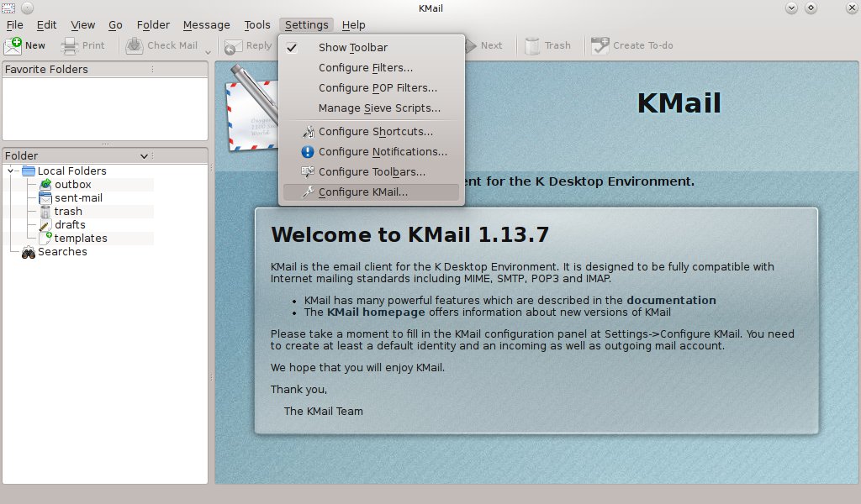Open the documentation link
Screen dimensions: 861x504
pos(671,301)
